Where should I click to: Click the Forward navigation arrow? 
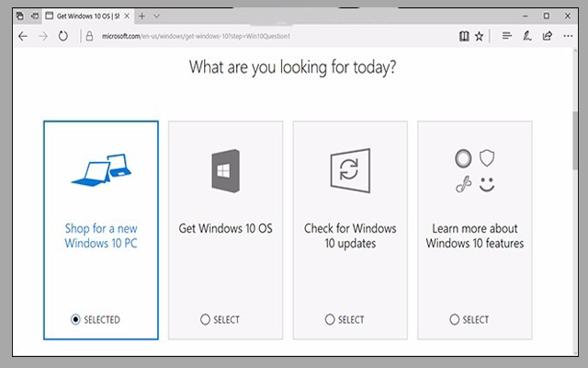point(43,37)
